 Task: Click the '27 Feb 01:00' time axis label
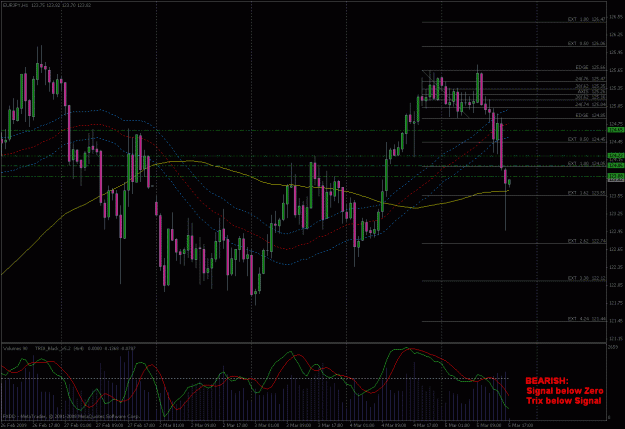click(77, 425)
